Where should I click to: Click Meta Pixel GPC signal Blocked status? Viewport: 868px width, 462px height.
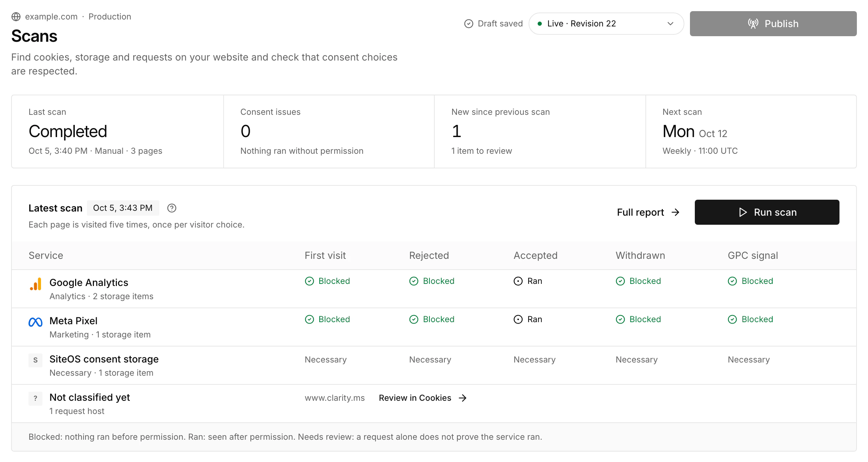tap(750, 319)
